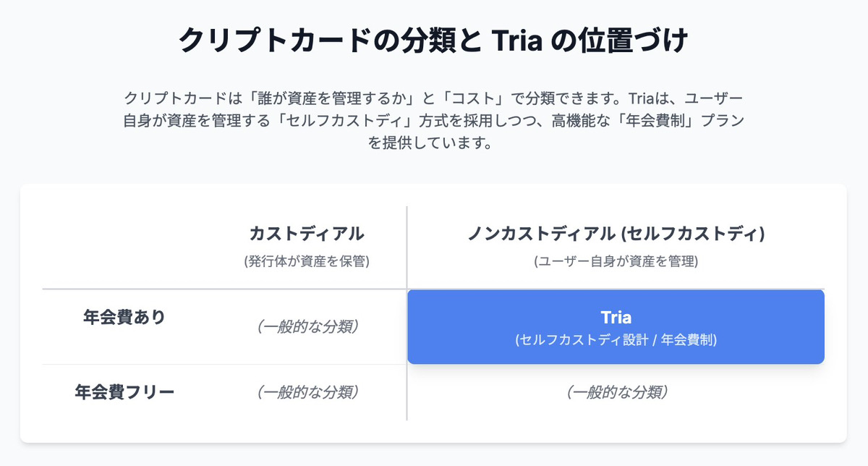The height and width of the screenshot is (466, 868).
Task: Select the 年会費フリー row label
Action: pos(124,392)
